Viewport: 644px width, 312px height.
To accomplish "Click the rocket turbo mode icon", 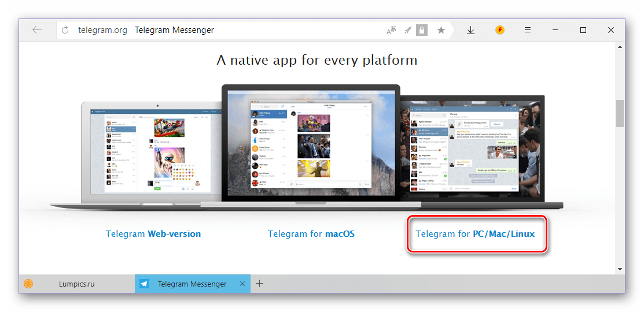I will click(407, 30).
